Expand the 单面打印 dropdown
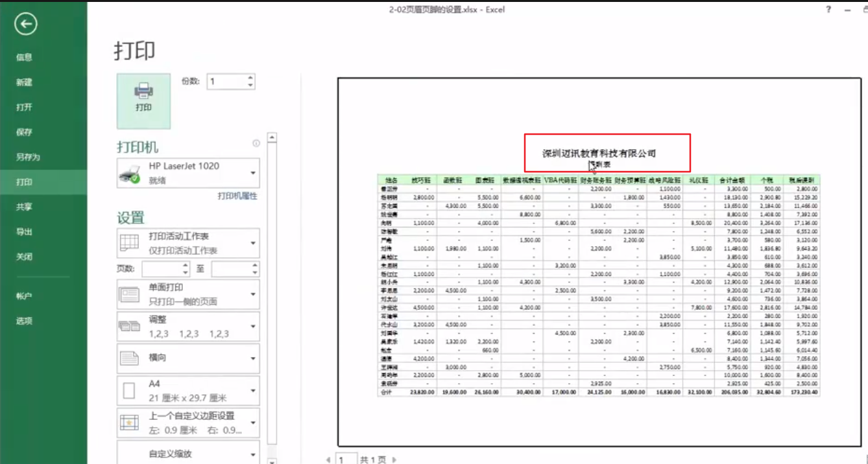This screenshot has height=464, width=868. (188, 294)
